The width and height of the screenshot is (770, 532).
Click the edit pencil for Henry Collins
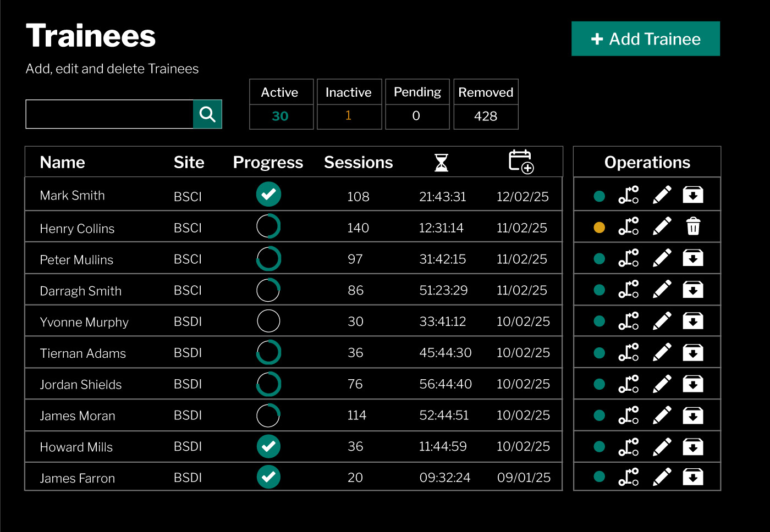coord(662,226)
